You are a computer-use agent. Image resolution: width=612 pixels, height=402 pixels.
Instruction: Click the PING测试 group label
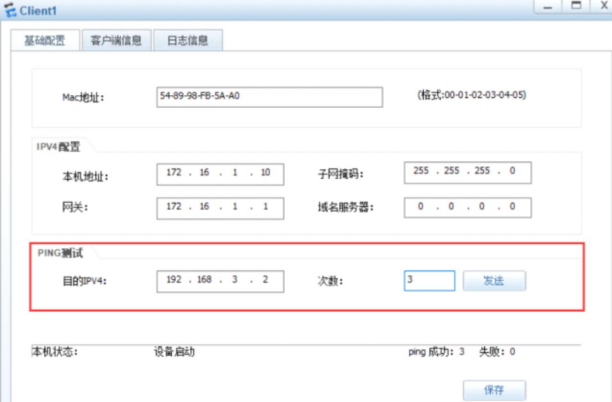(60, 253)
